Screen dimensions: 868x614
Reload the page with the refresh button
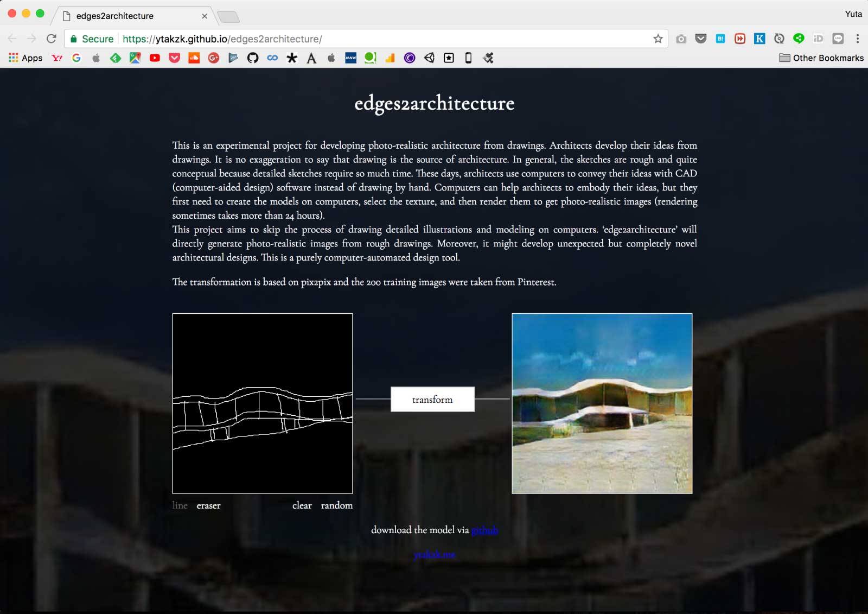[x=52, y=39]
